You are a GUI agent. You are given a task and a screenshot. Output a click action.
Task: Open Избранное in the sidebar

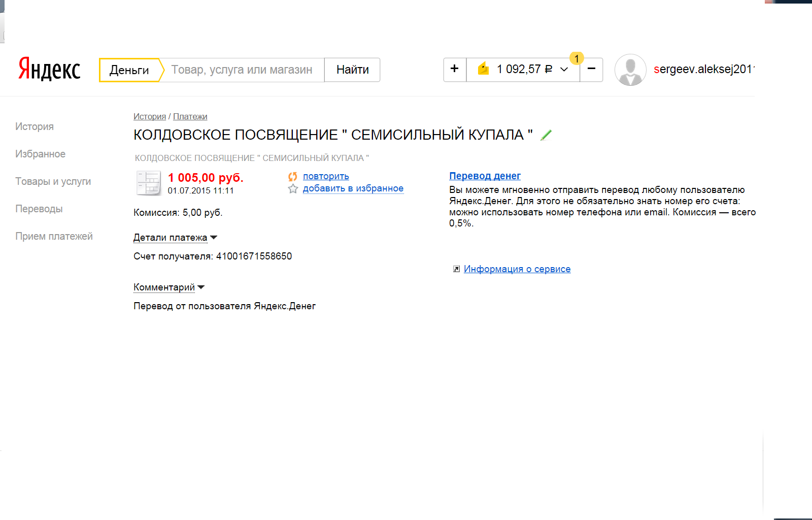pyautogui.click(x=40, y=154)
